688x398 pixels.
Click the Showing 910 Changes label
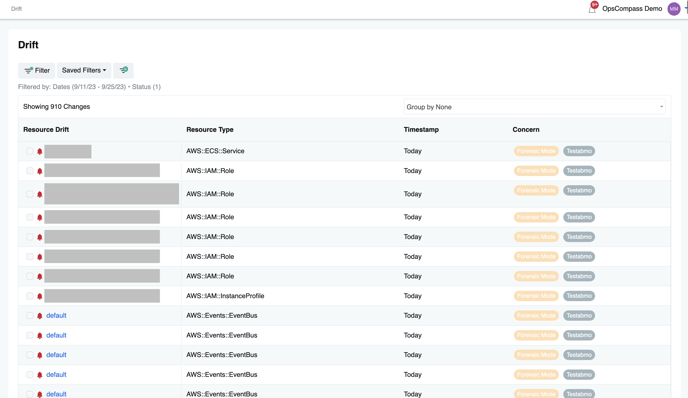[57, 107]
